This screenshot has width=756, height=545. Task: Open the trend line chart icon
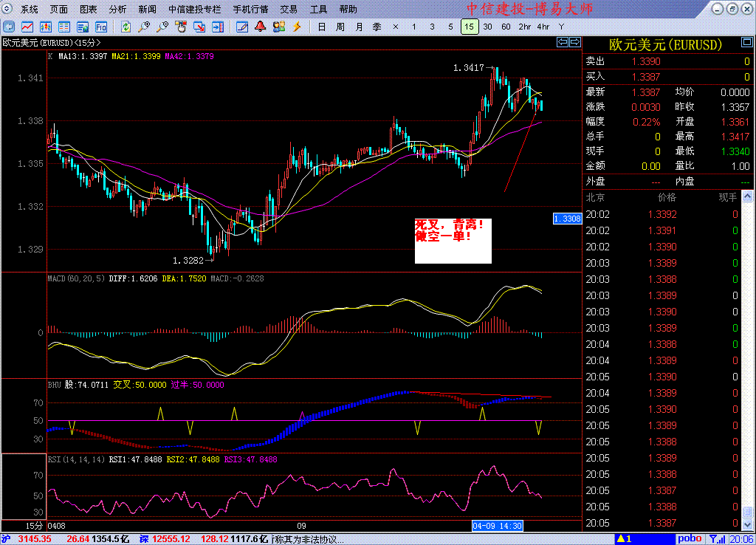click(27, 27)
